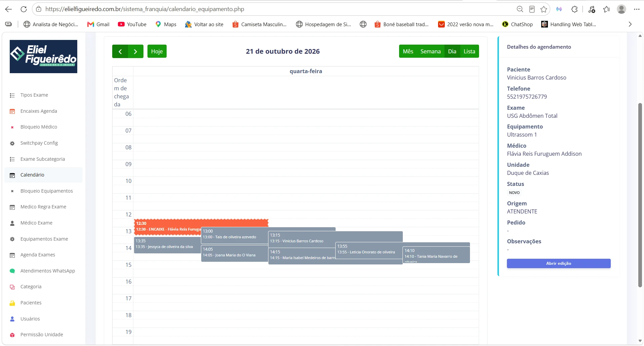Select the 14:10 Tania Maria Navarro appointment
Viewport: 644px width, 346px height.
click(436, 255)
